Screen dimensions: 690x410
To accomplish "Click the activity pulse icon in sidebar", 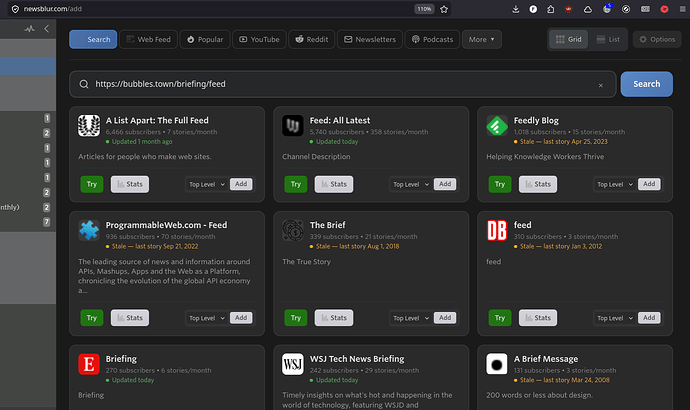I will (x=30, y=29).
